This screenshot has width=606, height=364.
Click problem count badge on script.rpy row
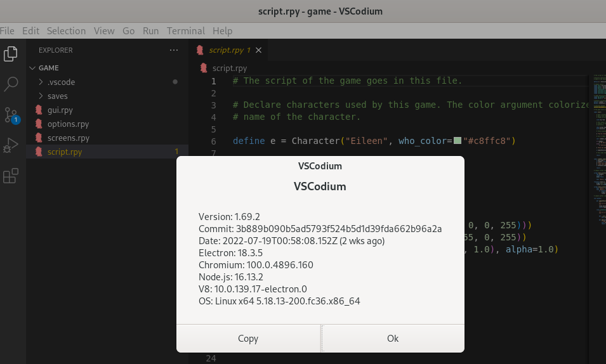point(176,152)
